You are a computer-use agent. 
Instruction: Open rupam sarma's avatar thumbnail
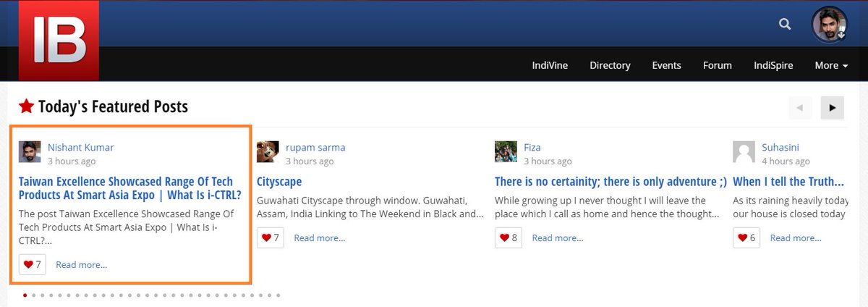(268, 152)
